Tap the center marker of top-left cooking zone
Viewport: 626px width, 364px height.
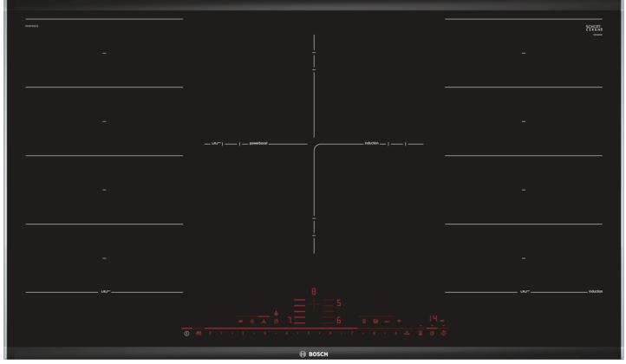click(x=104, y=54)
